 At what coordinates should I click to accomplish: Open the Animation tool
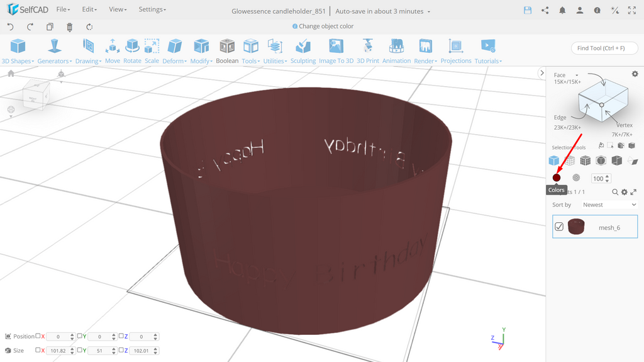pos(396,52)
